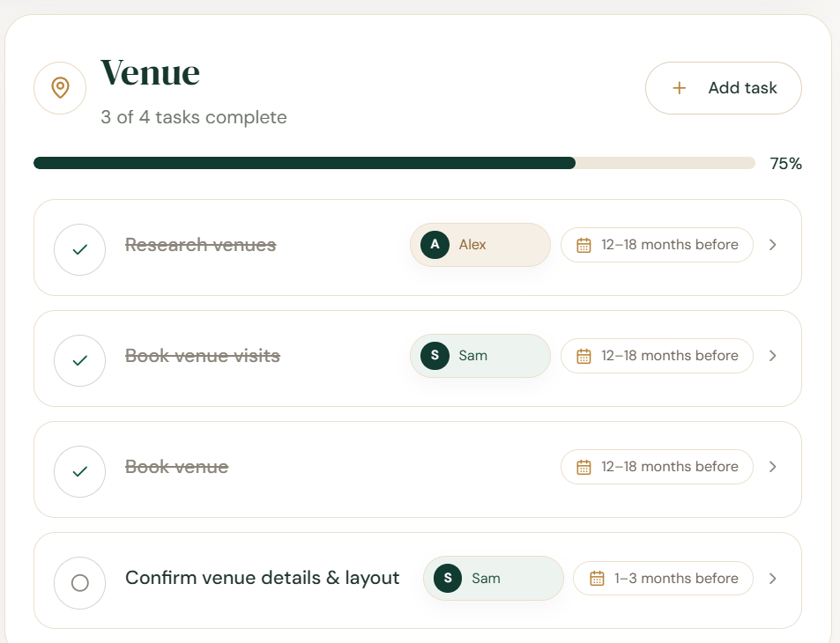
Task: Mark Confirm venue details & layout complete
Action: [x=80, y=582]
